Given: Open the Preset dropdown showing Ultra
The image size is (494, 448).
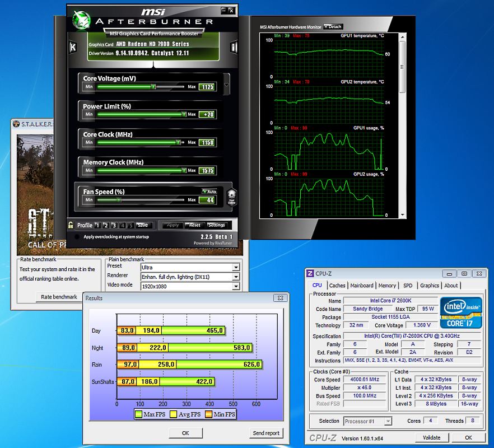Looking at the screenshot, I should 236,268.
